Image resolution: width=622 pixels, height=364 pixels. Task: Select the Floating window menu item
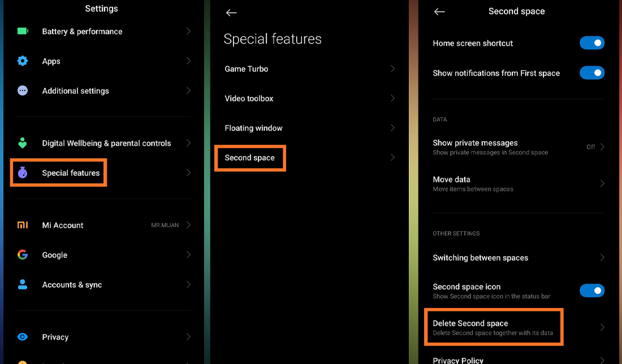[253, 128]
